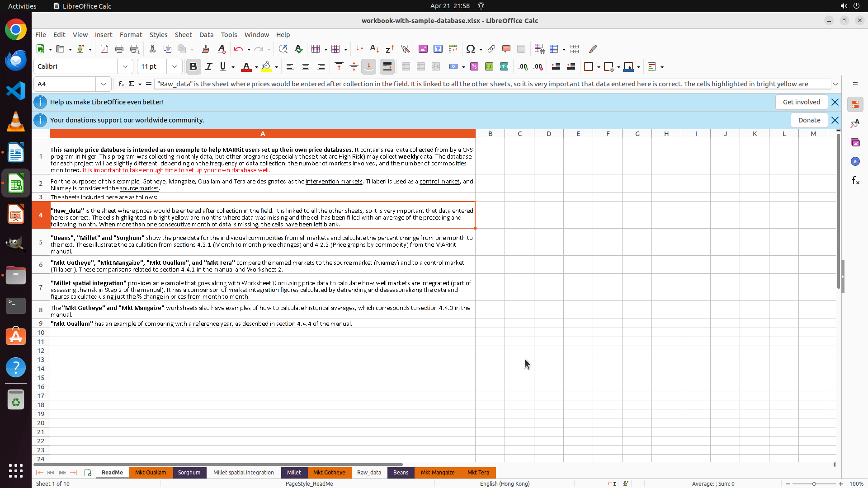Click the Insert Chart icon

pos(438,49)
